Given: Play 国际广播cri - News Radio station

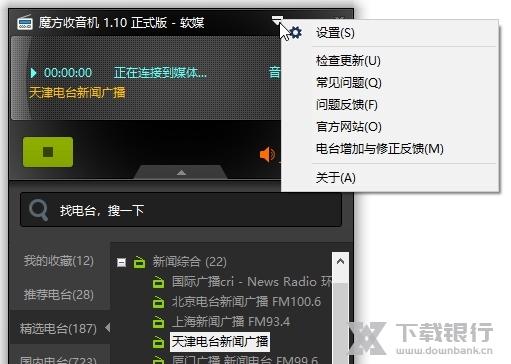Looking at the screenshot, I should [252, 282].
